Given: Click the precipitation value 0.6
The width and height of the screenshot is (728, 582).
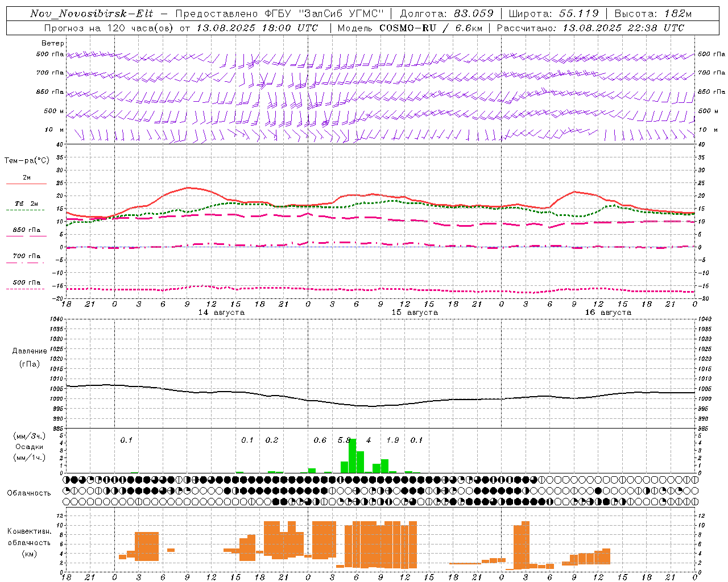Looking at the screenshot, I should coord(320,440).
